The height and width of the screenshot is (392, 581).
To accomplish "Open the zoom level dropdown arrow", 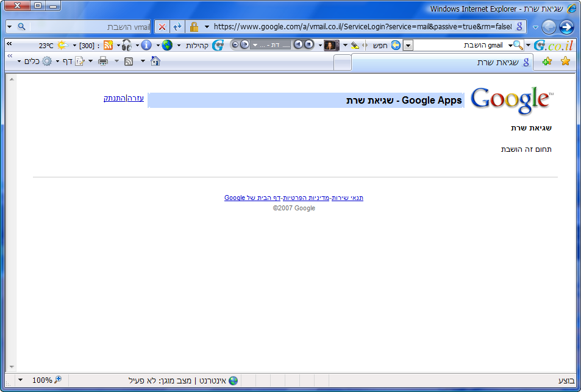I will tap(21, 380).
